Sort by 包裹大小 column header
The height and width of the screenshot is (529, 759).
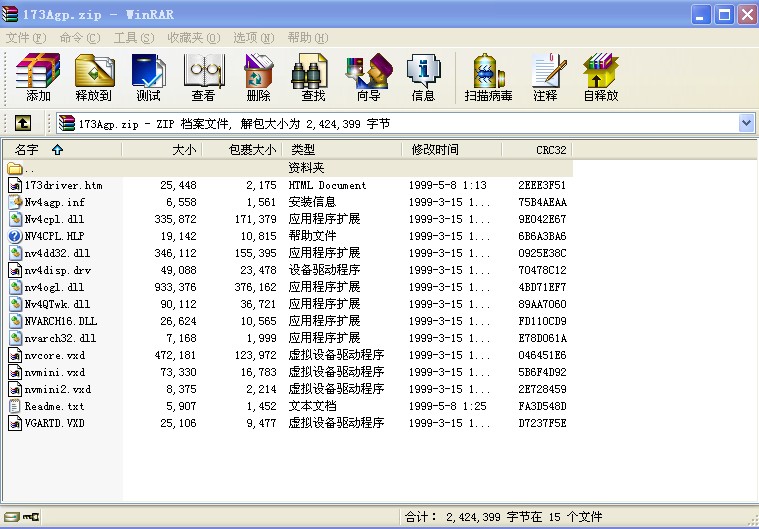pos(242,150)
